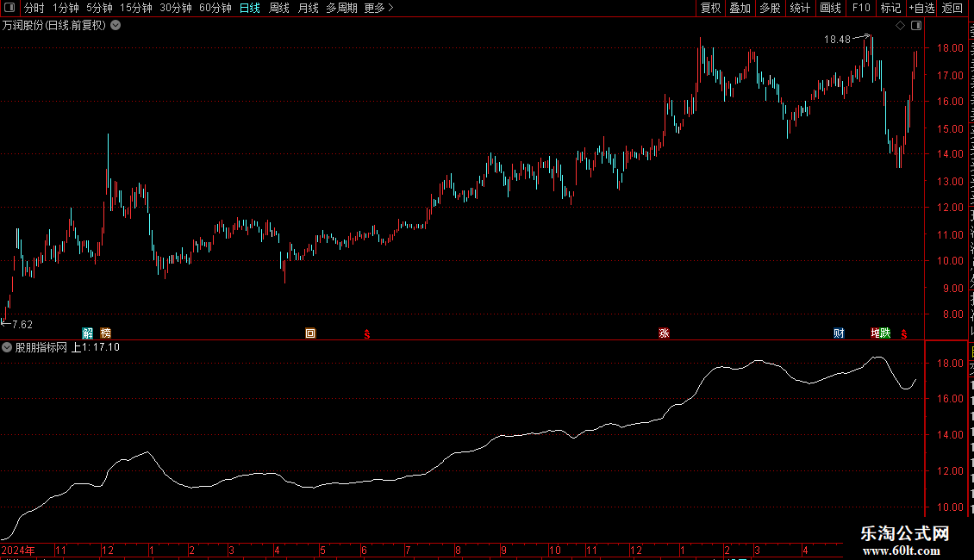Click the 榜 event marker on the chart

[x=106, y=333]
